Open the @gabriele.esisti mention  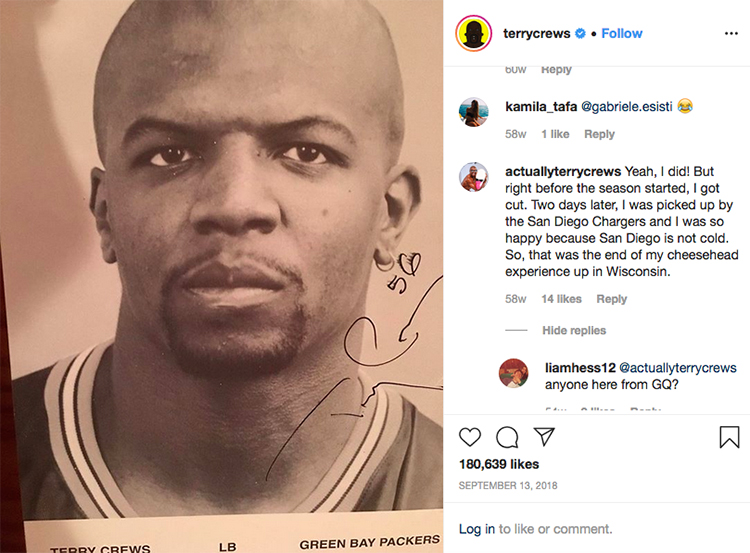tap(627, 107)
